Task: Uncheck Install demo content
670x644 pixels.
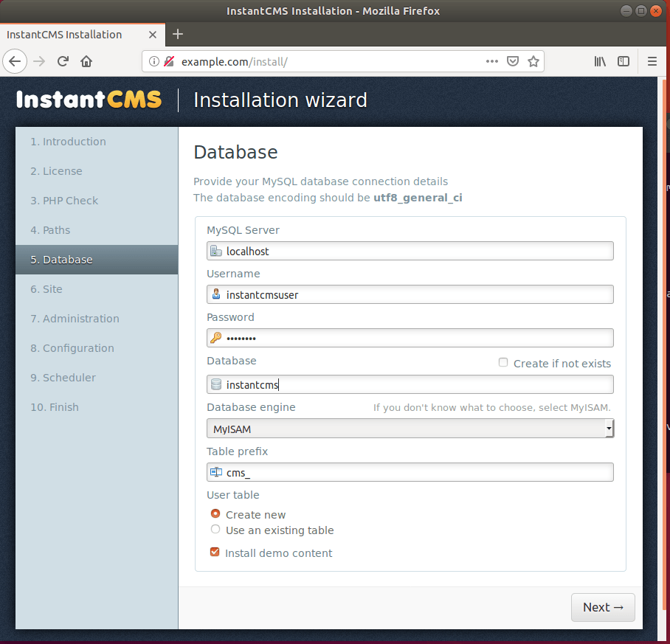Action: click(215, 552)
